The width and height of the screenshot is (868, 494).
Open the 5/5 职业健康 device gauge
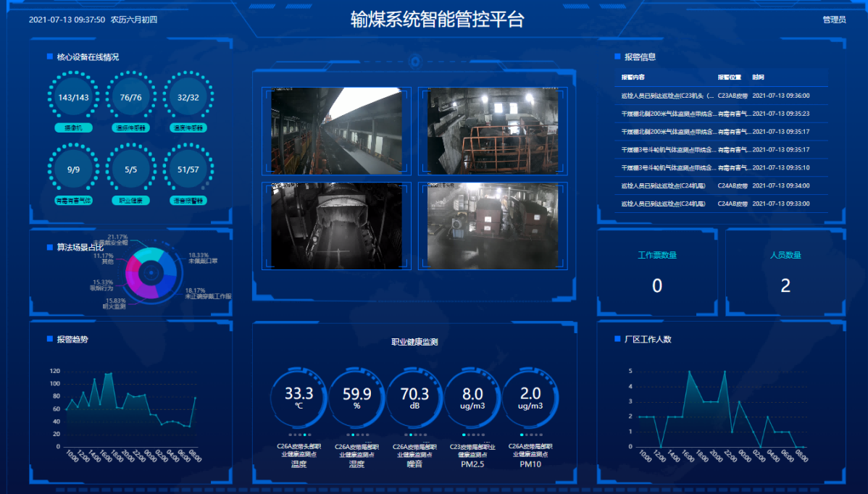coord(130,169)
